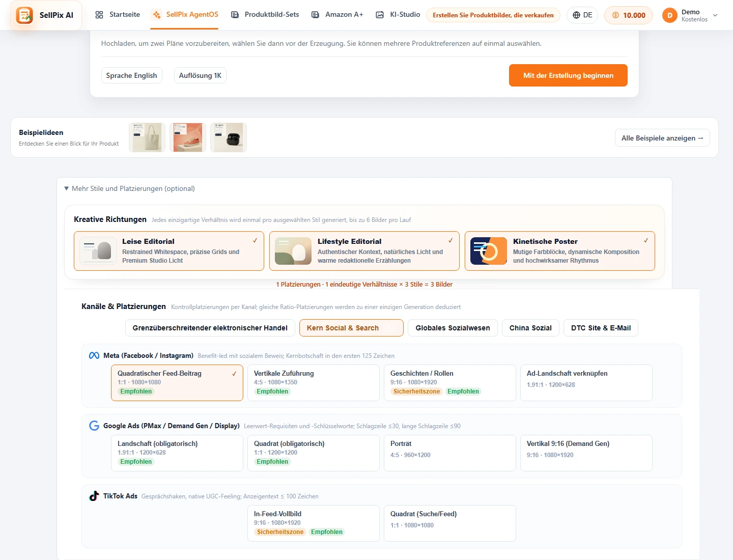
Task: Click the Kanäle & Platzierungen heading
Action: [x=124, y=306]
